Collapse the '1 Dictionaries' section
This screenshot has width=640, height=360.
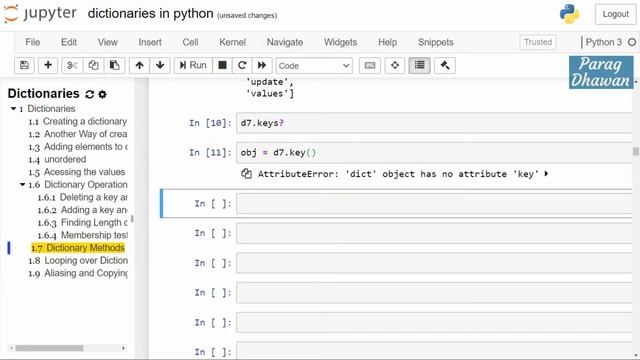point(13,109)
